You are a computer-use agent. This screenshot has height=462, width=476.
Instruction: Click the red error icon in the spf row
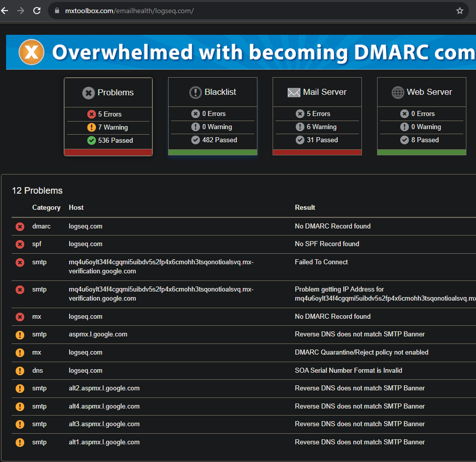[x=20, y=245]
